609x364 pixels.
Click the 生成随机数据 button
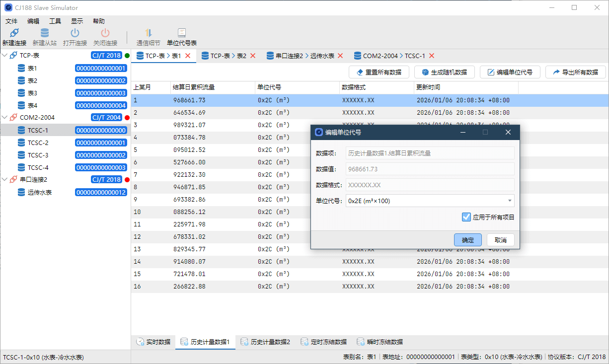click(444, 72)
